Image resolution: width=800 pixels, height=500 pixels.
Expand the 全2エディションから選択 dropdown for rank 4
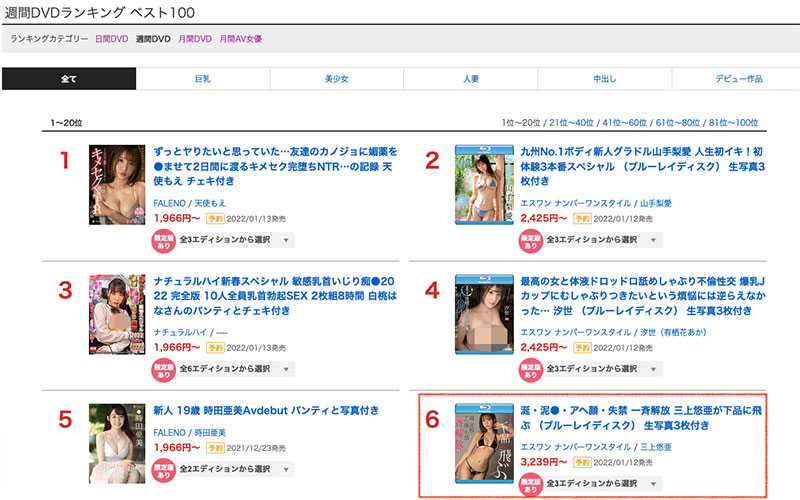604,371
